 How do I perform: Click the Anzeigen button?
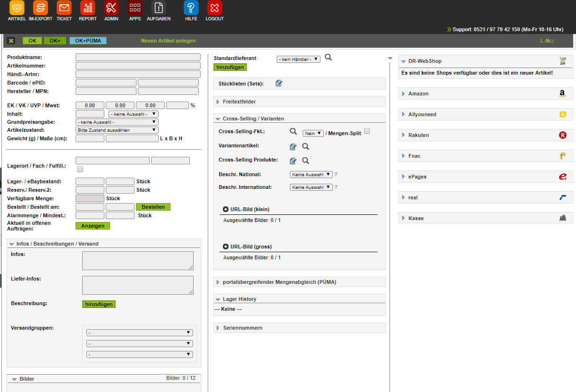tap(93, 226)
